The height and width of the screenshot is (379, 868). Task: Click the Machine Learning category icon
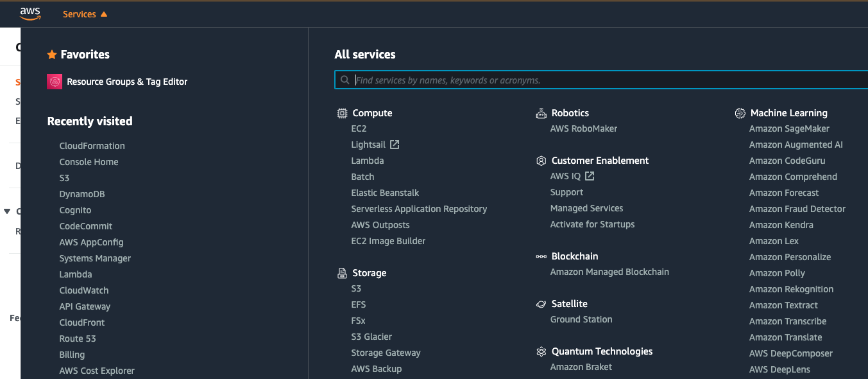click(740, 113)
